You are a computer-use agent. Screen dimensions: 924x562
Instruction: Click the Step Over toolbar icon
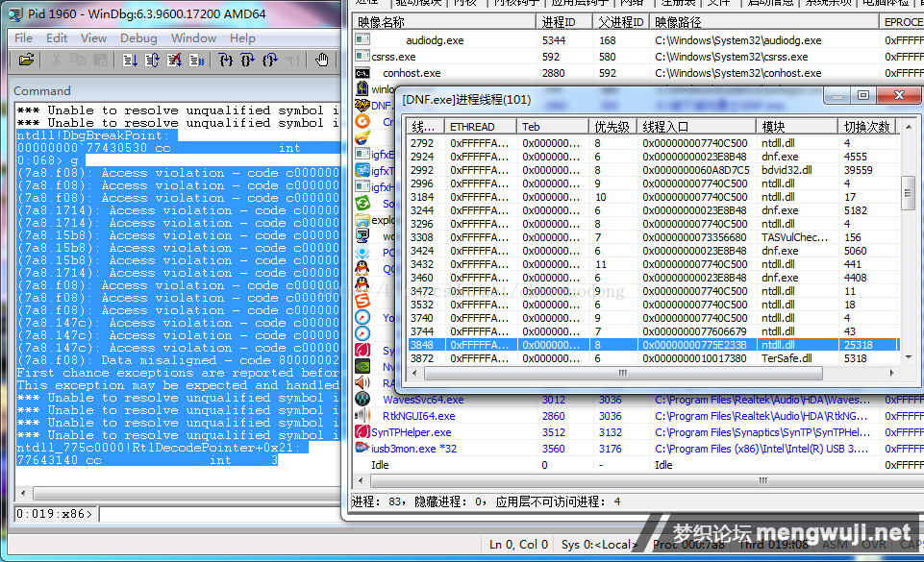pos(247,60)
